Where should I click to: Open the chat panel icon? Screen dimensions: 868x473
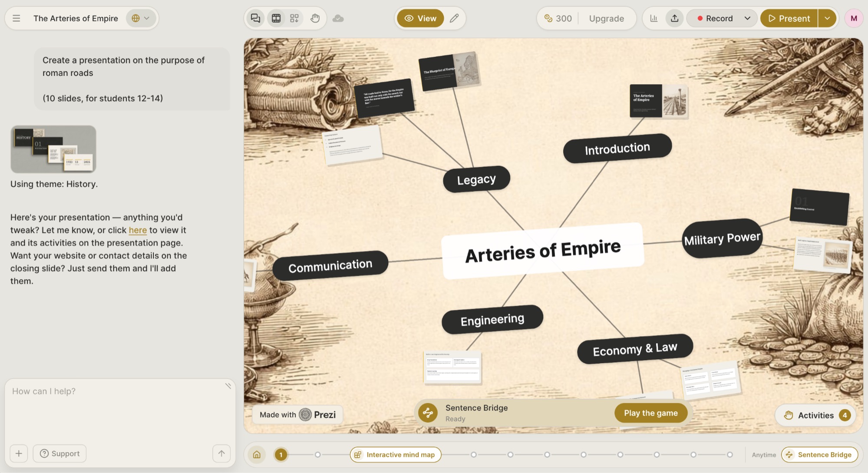[255, 18]
